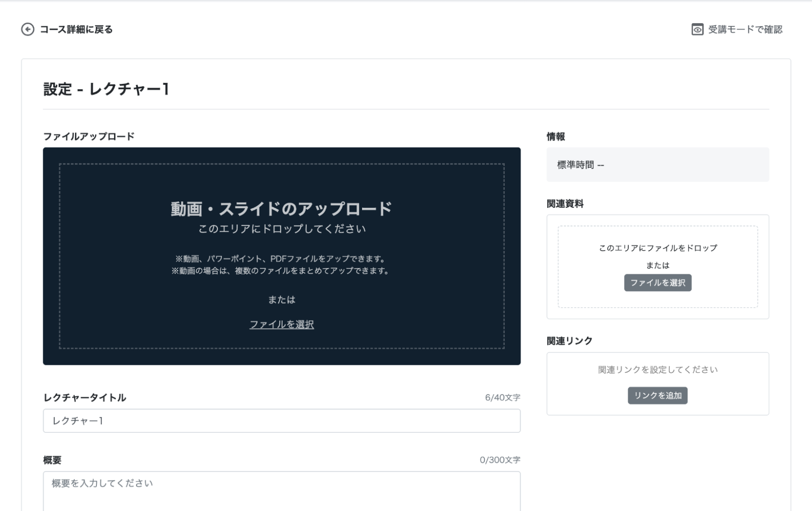Click the 設定 - レクチャー1 page heading
Screen dimensions: 812x511
click(106, 89)
